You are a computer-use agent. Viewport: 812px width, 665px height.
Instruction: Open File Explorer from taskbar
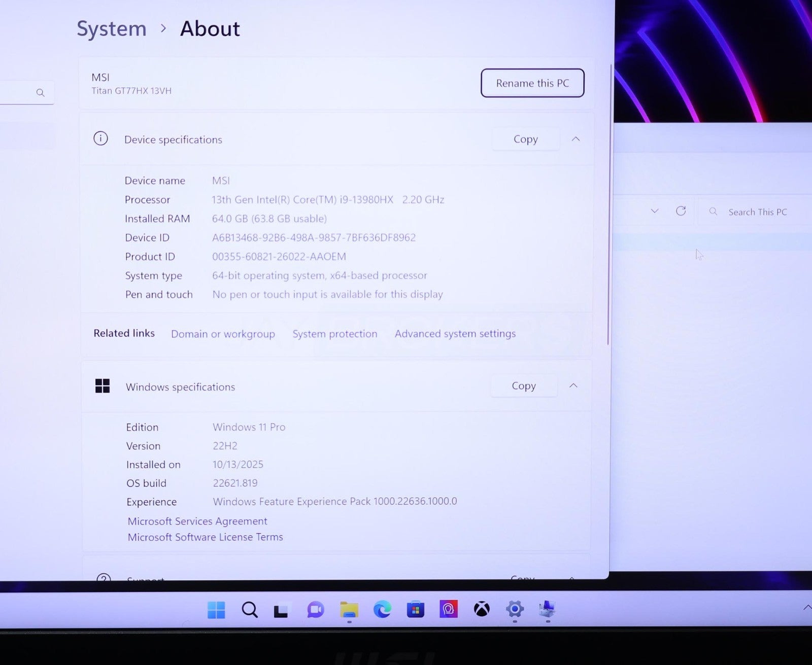coord(349,610)
